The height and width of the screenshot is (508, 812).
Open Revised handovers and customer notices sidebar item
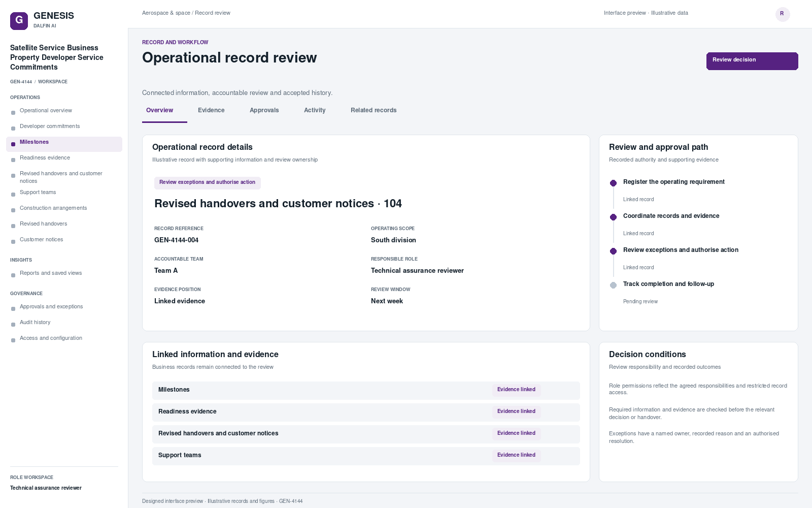tap(64, 177)
